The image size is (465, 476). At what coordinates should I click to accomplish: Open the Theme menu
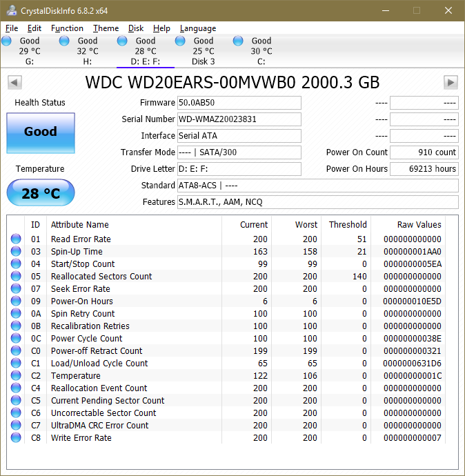106,28
